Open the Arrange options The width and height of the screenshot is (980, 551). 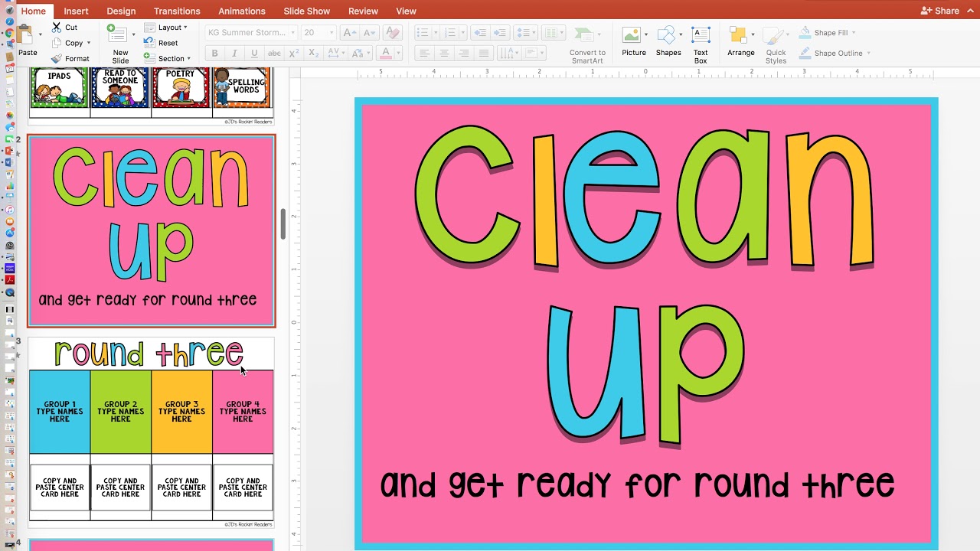tap(740, 42)
